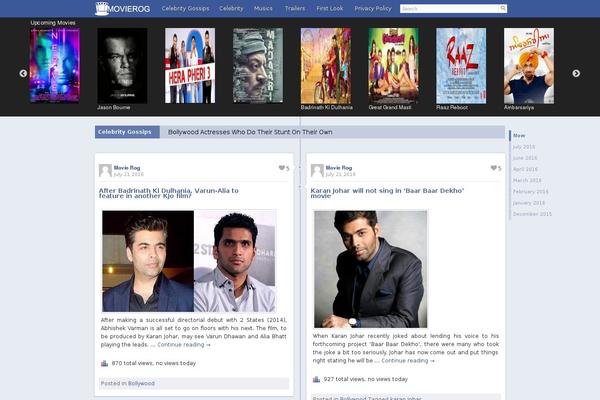
Task: Like the Karan Johar post with heart icon
Action: 494,168
